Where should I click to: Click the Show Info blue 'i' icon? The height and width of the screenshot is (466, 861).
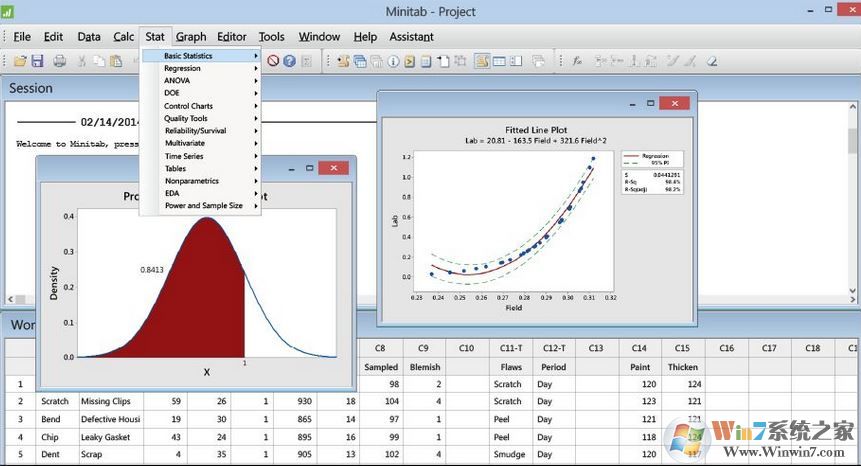click(393, 61)
